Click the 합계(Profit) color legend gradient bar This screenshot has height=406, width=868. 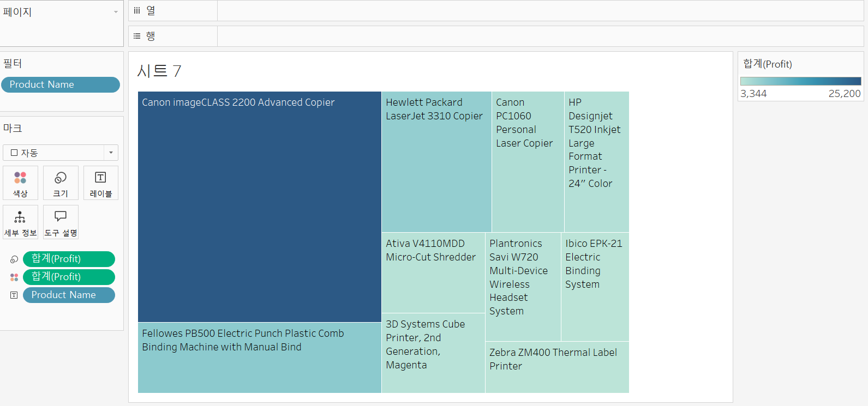pos(800,81)
